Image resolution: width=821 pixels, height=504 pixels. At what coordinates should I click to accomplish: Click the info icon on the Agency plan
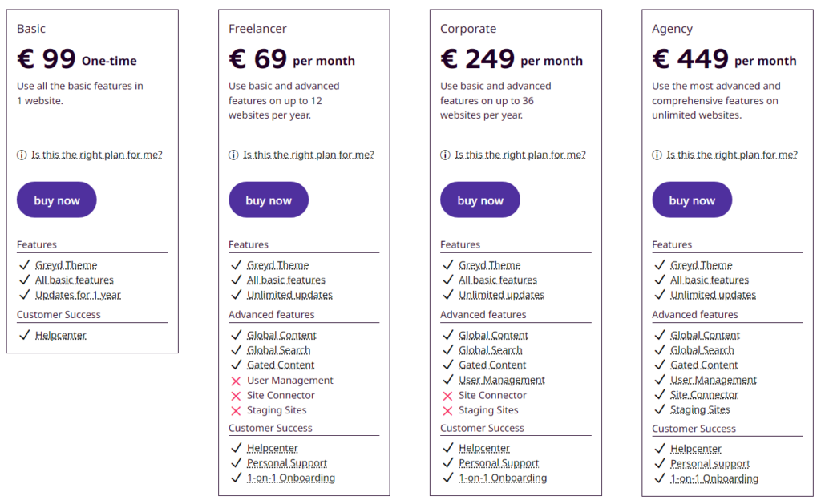657,155
